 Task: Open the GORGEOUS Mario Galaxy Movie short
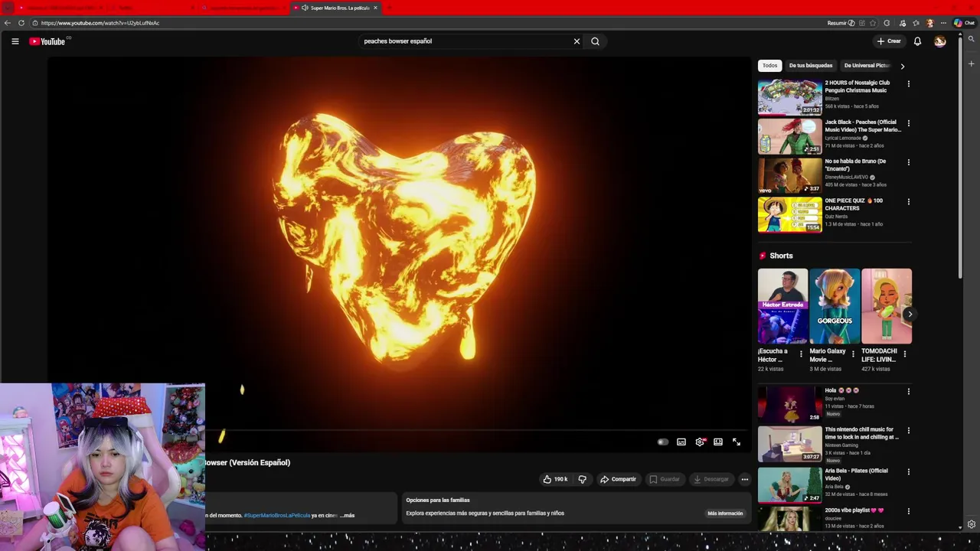pyautogui.click(x=835, y=306)
